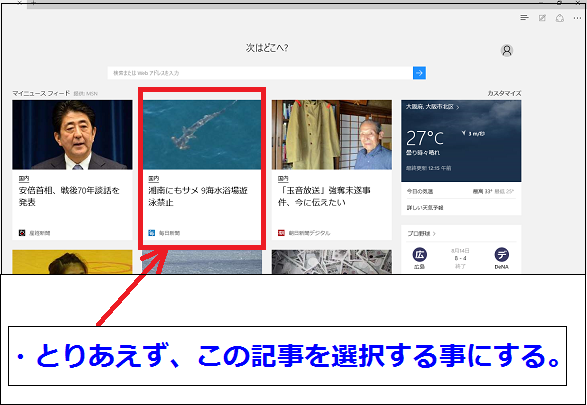Select the 朝日新聞デジタル source name
The width and height of the screenshot is (587, 405).
click(309, 233)
